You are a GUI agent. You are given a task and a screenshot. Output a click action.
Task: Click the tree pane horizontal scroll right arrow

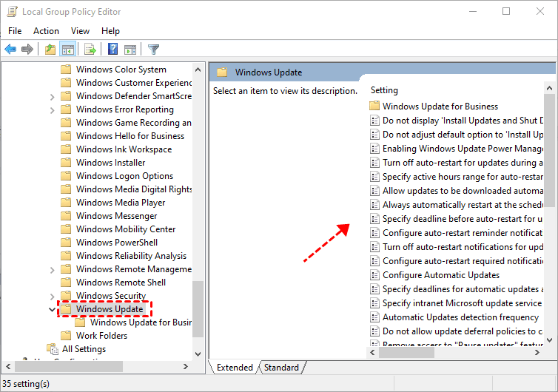pyautogui.click(x=186, y=366)
